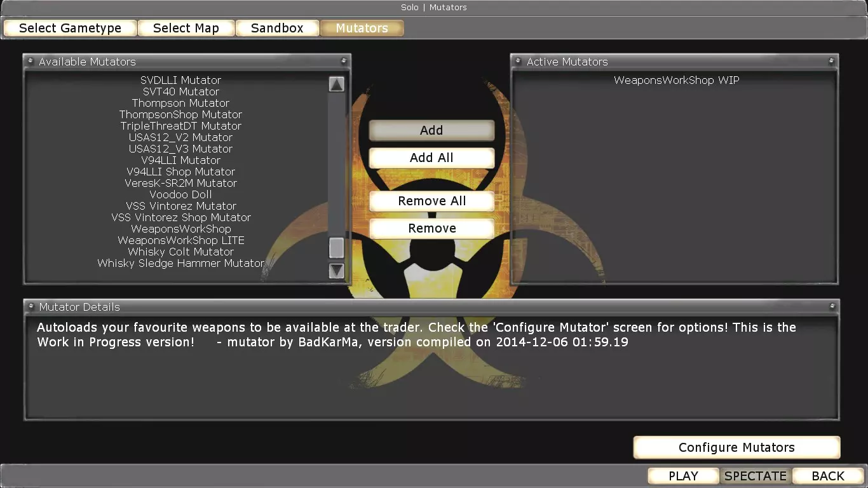Select WeaponsWorkShop in available list
868x488 pixels.
(181, 229)
